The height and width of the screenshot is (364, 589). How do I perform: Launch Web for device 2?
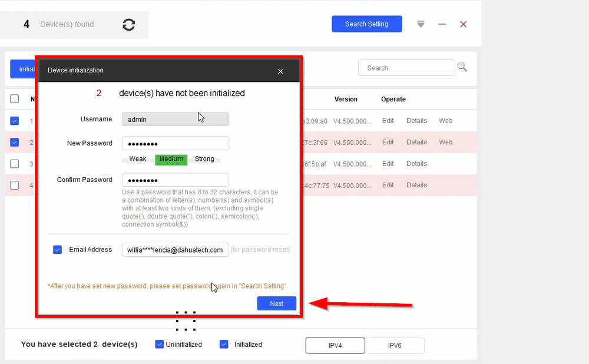tap(445, 142)
